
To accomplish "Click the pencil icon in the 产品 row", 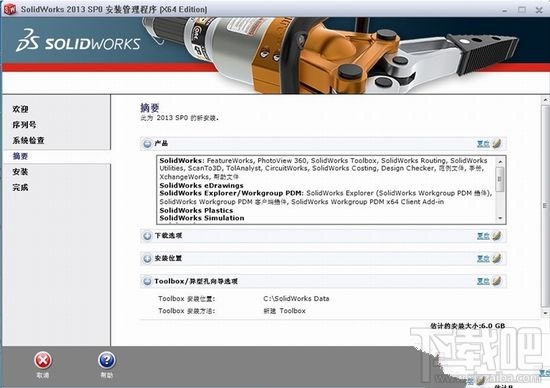I will pyautogui.click(x=496, y=143).
